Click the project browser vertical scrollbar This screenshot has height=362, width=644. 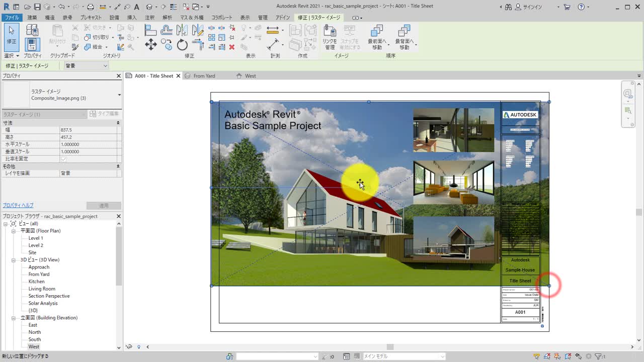[119, 256]
